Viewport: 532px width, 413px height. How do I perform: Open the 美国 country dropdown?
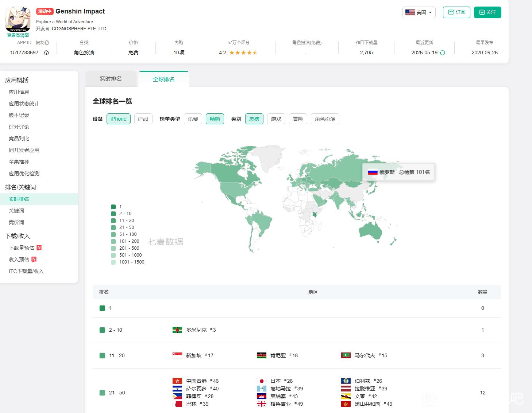(419, 12)
